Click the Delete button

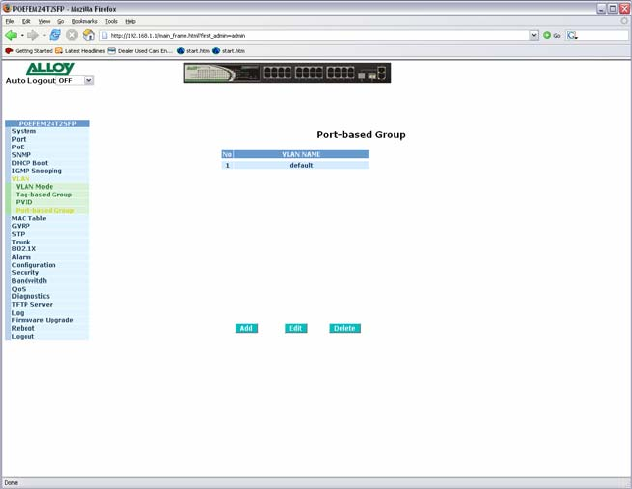[345, 328]
